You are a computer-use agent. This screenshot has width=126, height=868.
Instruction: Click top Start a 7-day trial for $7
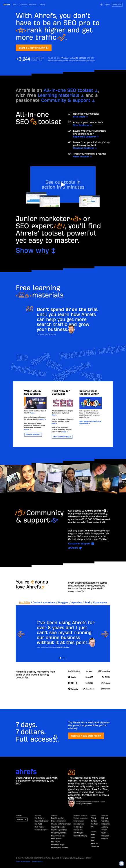coord(34,47)
